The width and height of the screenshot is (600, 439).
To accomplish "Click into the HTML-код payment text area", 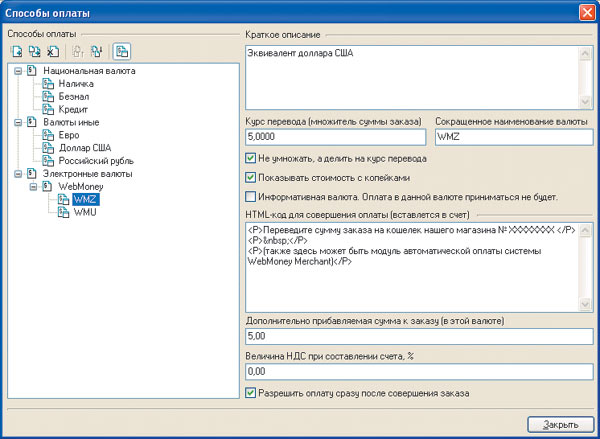I will point(412,267).
